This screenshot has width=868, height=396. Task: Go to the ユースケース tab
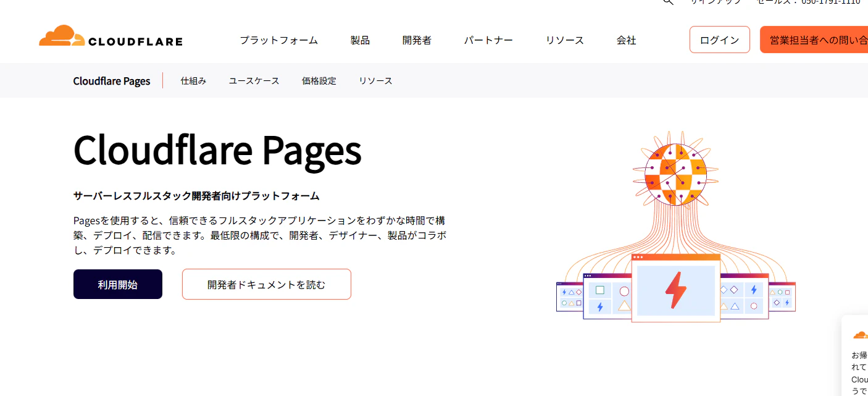(x=254, y=81)
